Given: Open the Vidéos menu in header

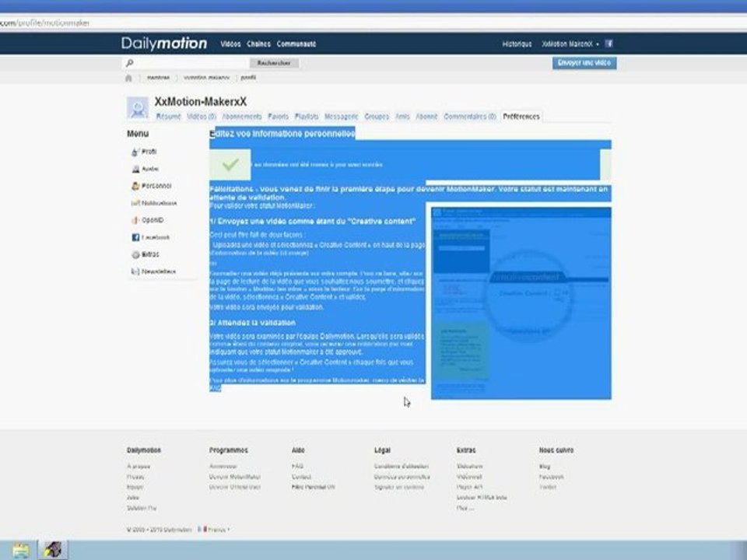Looking at the screenshot, I should (230, 44).
